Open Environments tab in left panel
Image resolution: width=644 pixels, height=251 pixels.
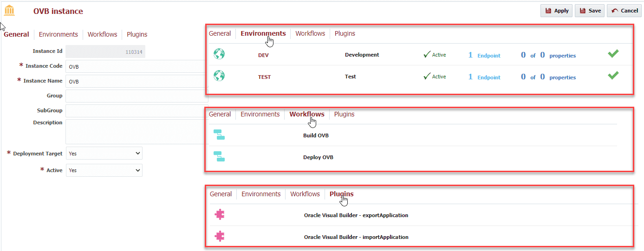click(x=59, y=34)
